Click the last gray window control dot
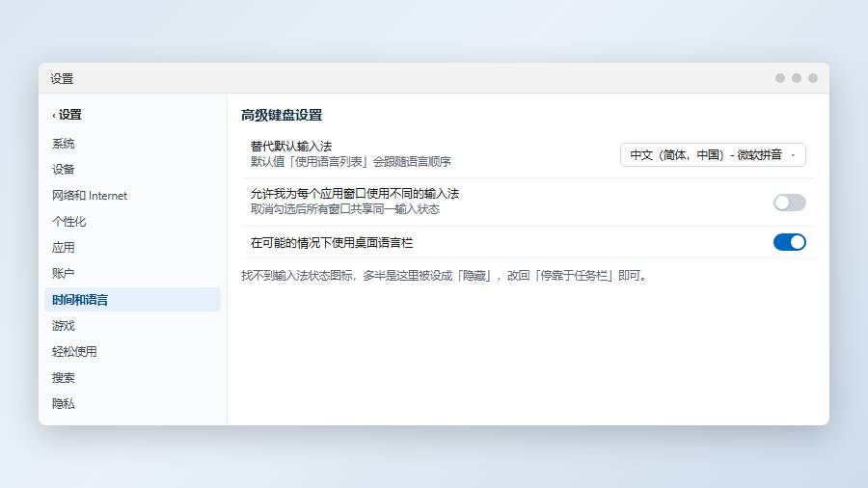The width and height of the screenshot is (868, 488). pyautogui.click(x=813, y=78)
